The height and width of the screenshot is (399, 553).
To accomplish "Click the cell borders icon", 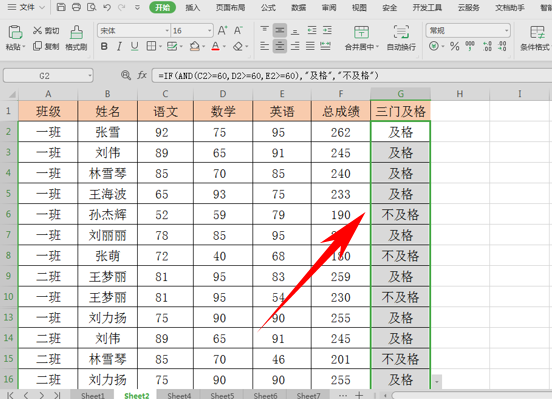I will (x=151, y=46).
